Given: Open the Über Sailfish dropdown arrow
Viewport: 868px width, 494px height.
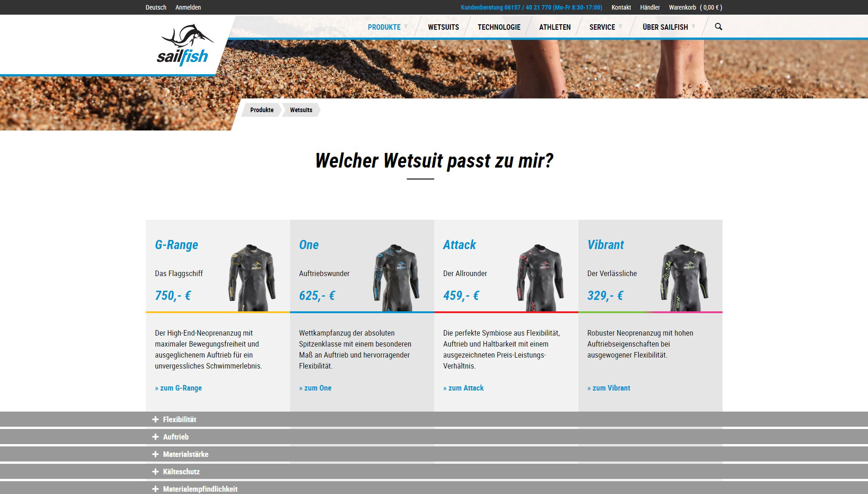Looking at the screenshot, I should (694, 27).
